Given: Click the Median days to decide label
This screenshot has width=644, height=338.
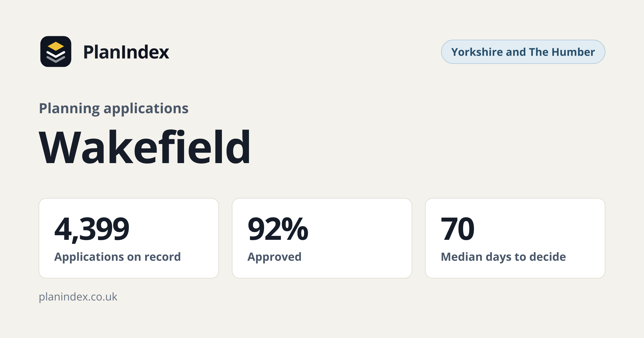Looking at the screenshot, I should tap(503, 257).
